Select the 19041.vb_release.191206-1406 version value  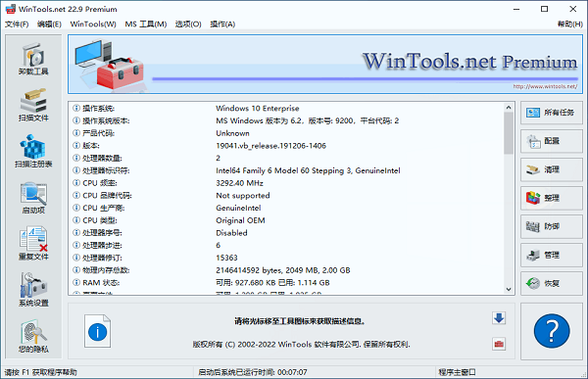pyautogui.click(x=270, y=146)
